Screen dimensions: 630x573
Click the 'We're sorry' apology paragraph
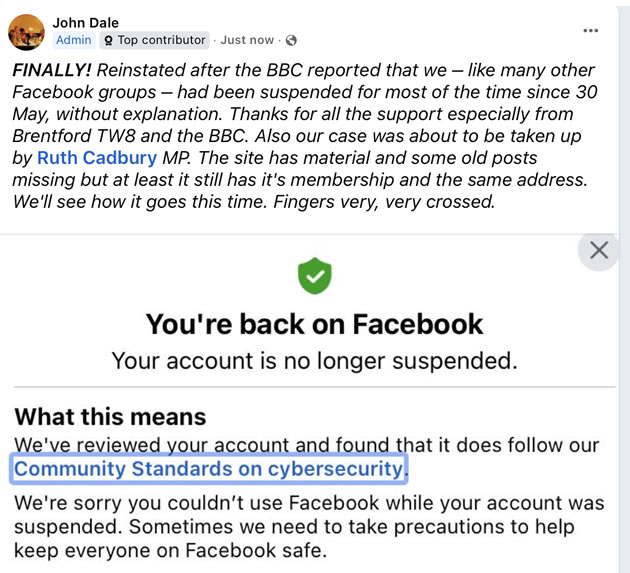click(310, 526)
